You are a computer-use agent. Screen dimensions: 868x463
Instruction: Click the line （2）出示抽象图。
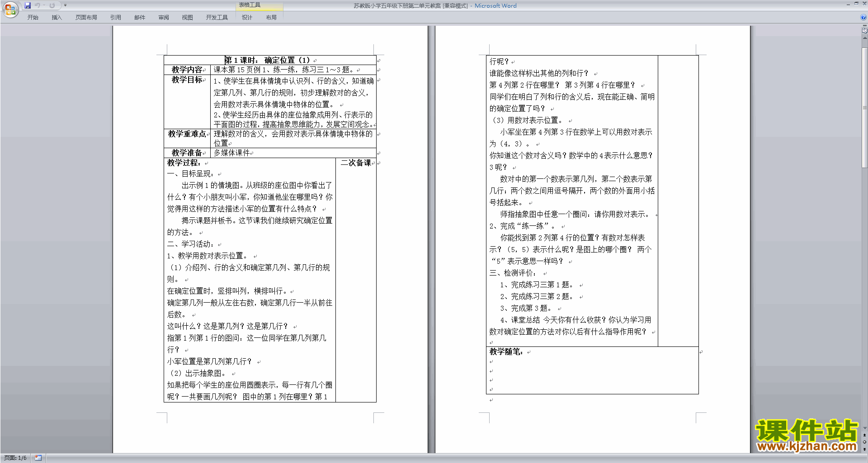point(198,374)
